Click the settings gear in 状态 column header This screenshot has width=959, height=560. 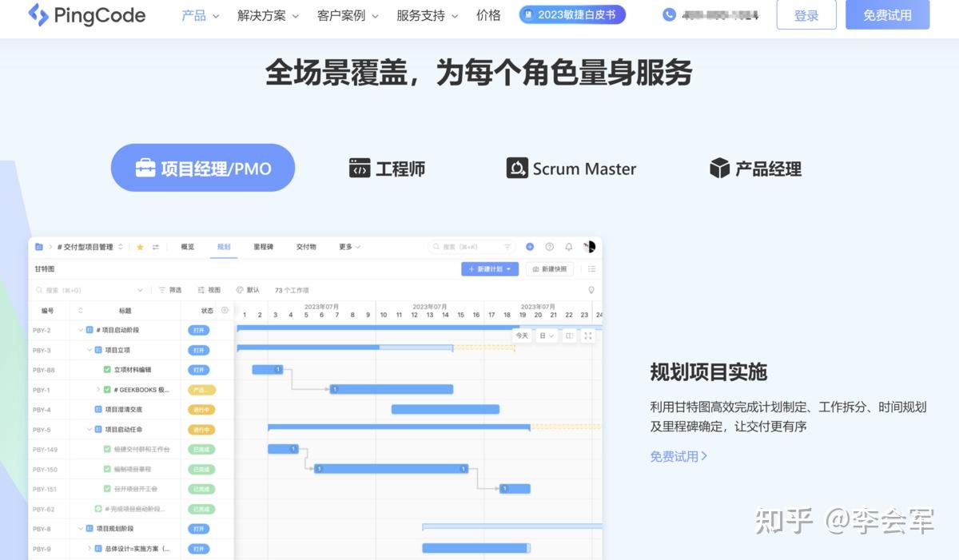click(x=225, y=310)
